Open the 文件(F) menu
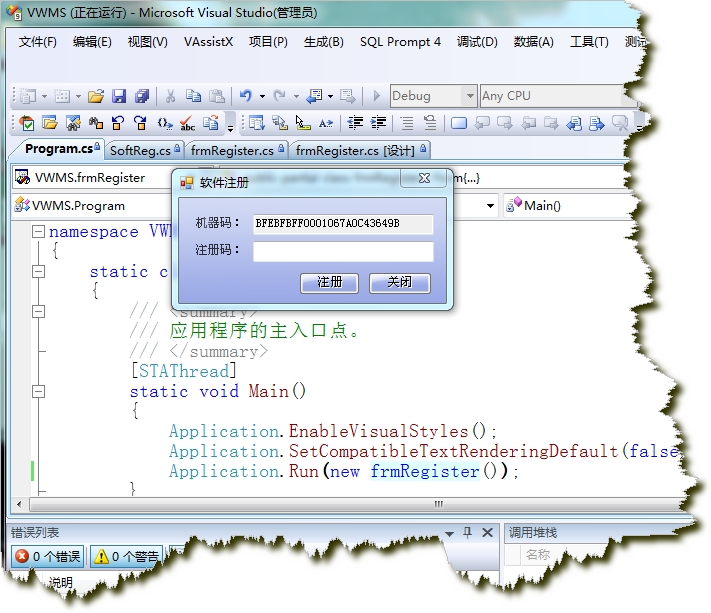 click(x=38, y=42)
